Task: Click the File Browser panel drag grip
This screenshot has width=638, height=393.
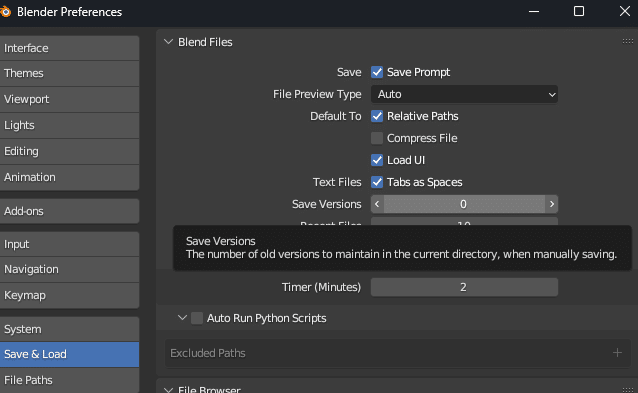Action: [627, 390]
